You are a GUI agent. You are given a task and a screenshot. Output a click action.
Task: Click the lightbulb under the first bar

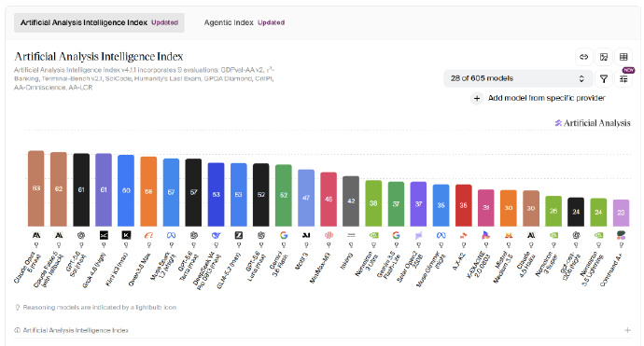[x=36, y=245]
